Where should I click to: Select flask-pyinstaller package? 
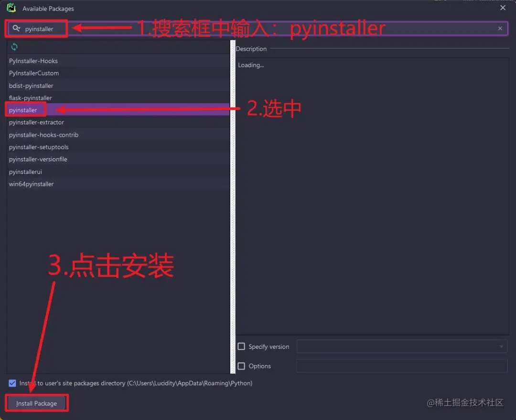(118, 98)
